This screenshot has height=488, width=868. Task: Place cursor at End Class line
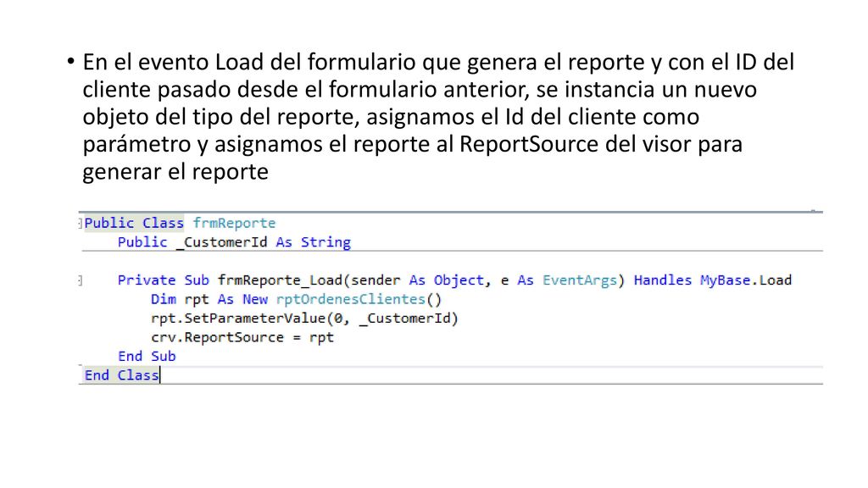[x=121, y=375]
